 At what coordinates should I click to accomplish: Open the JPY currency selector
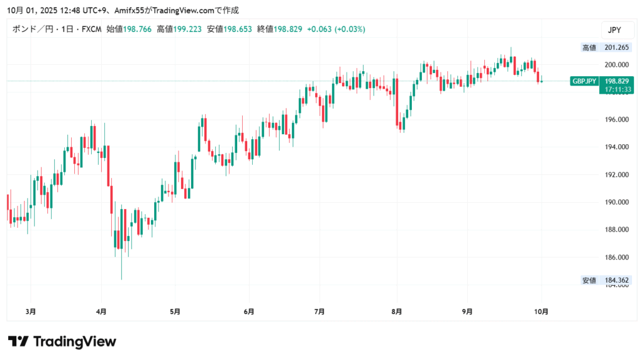[x=614, y=30]
